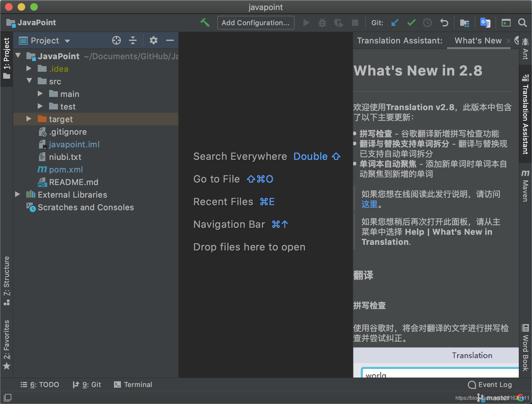The width and height of the screenshot is (532, 404).
Task: Expand the main folder
Action: [40, 93]
